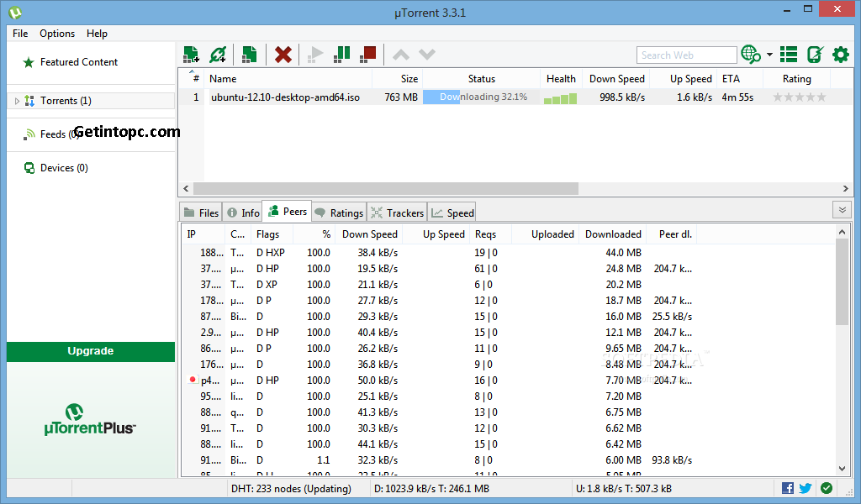The height and width of the screenshot is (504, 861).
Task: Select peer row with 44.0 MB downloaded
Action: (508, 253)
